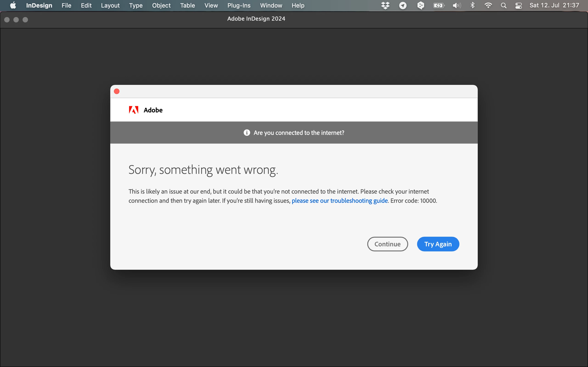The height and width of the screenshot is (367, 588).
Task: Open the Plug-Ins menu
Action: point(239,5)
